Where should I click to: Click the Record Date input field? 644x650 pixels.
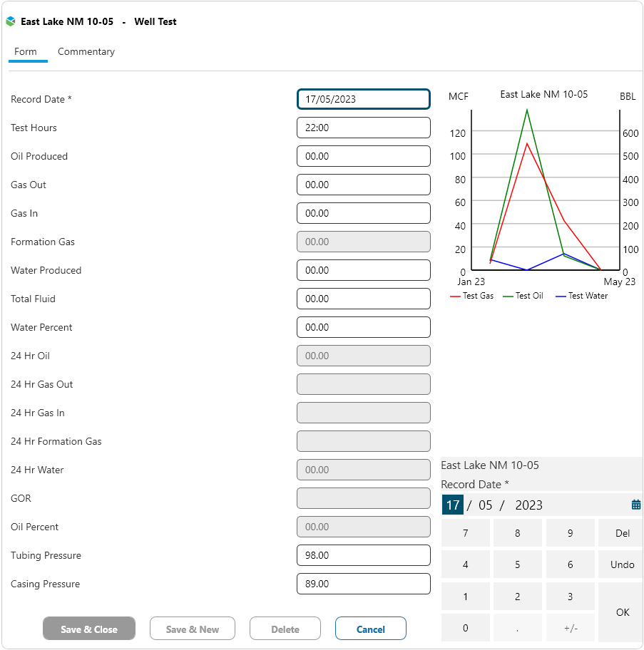coord(363,99)
